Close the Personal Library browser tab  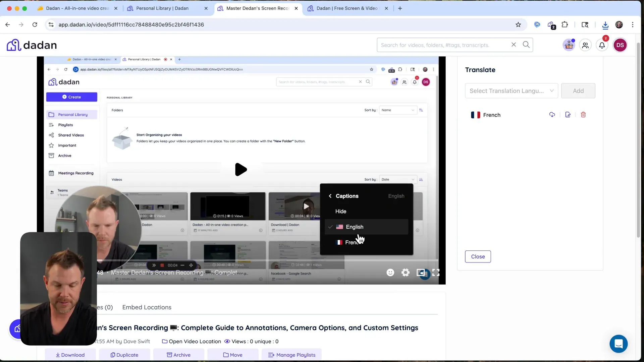coord(206,8)
